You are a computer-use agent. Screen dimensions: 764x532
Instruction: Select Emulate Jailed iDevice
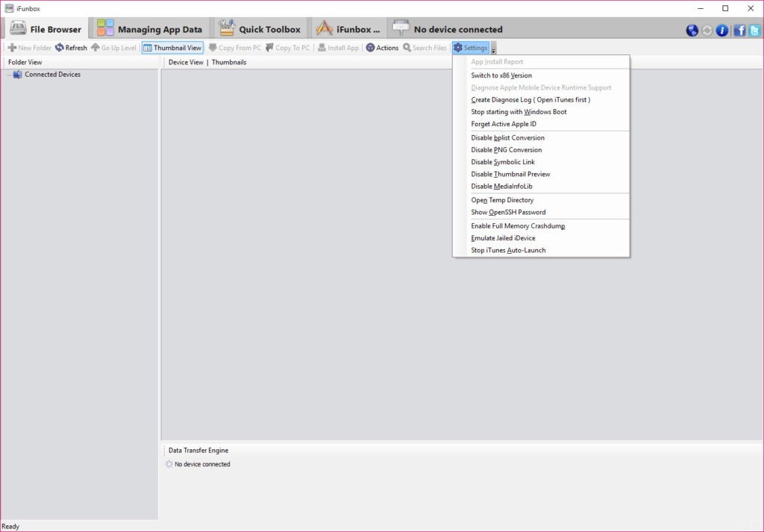(x=541, y=238)
